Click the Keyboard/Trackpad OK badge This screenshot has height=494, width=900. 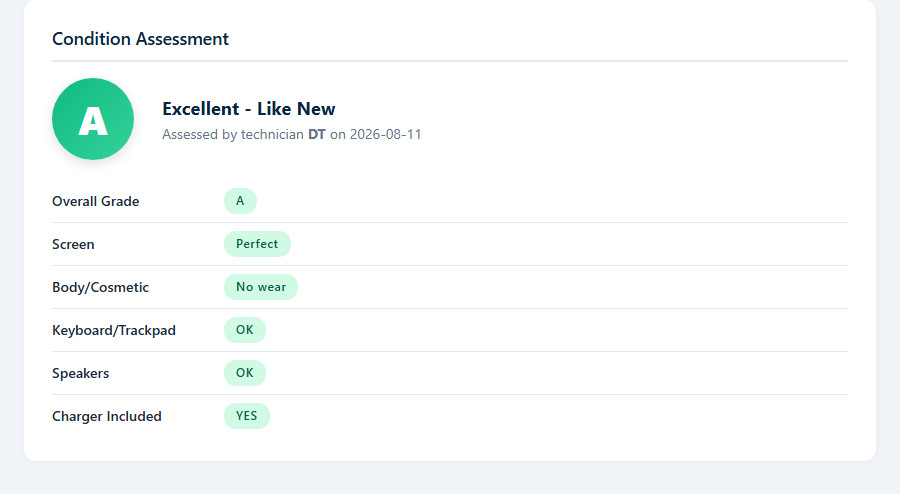pos(245,330)
